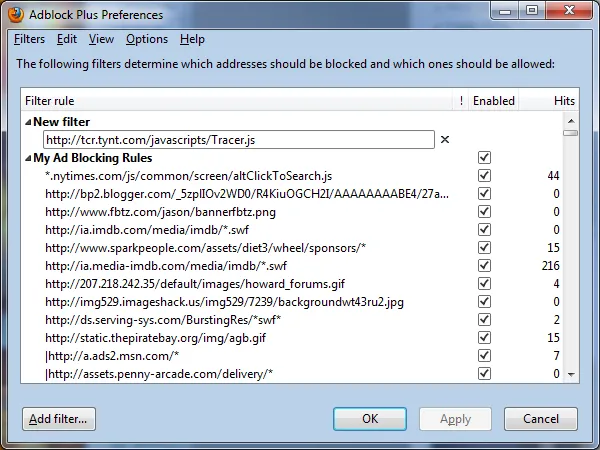Select the |http://assets.penny-arcade.com/delivery/* rule

tap(159, 374)
